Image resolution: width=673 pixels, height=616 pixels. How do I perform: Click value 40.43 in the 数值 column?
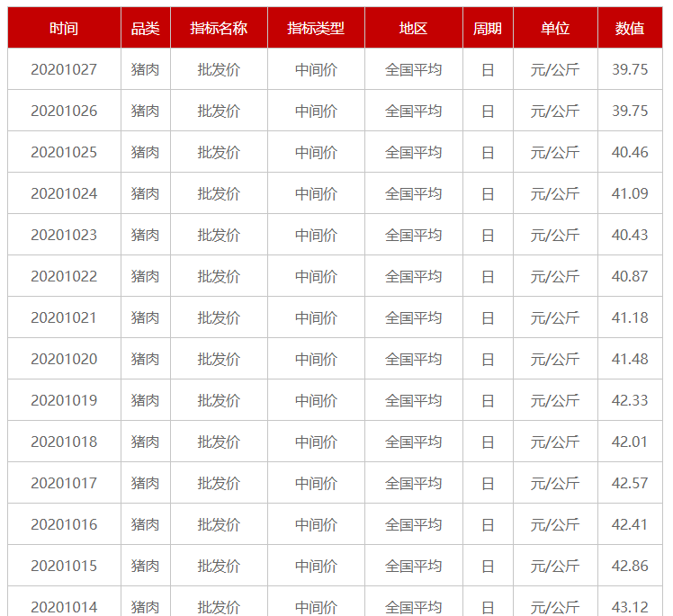click(x=630, y=235)
